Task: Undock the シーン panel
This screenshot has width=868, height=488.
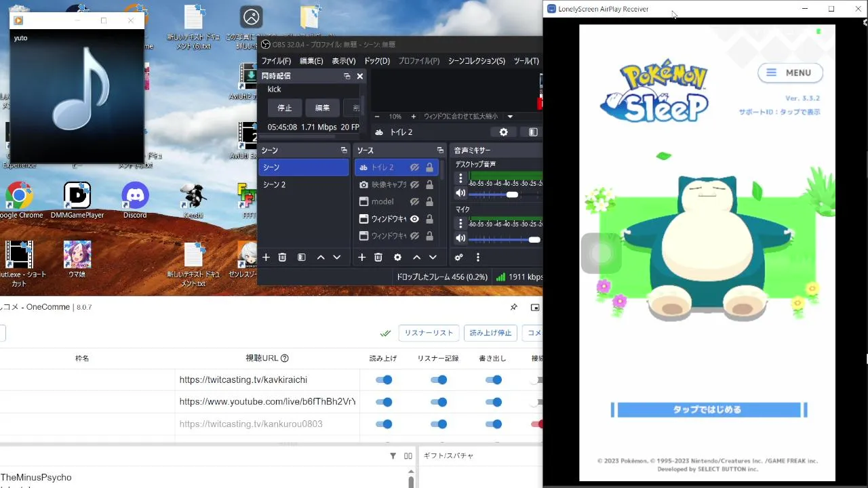Action: 344,150
